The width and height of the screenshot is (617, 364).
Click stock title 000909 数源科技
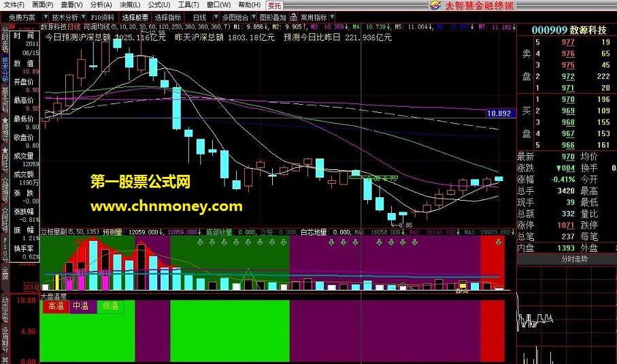point(569,31)
